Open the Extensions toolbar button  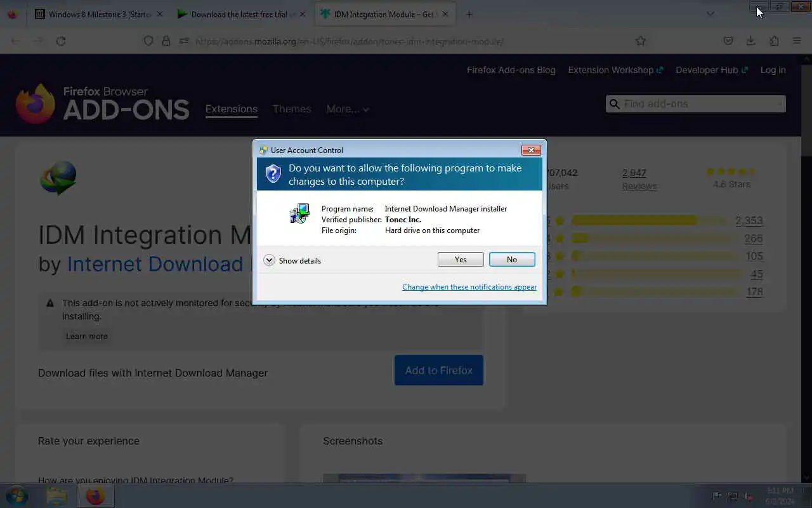pyautogui.click(x=774, y=41)
